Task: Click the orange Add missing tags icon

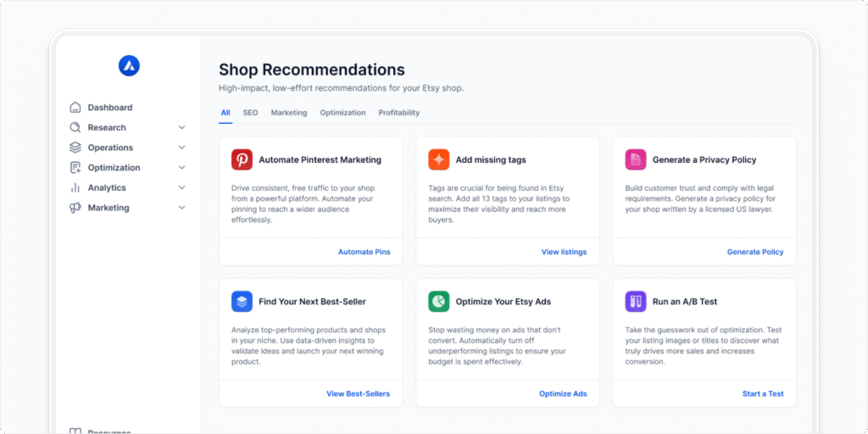Action: [x=438, y=159]
